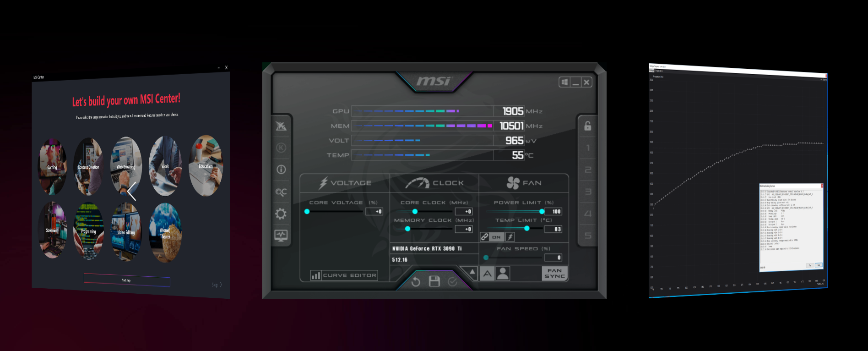868x351 pixels.
Task: Load profile slot 1
Action: [588, 148]
